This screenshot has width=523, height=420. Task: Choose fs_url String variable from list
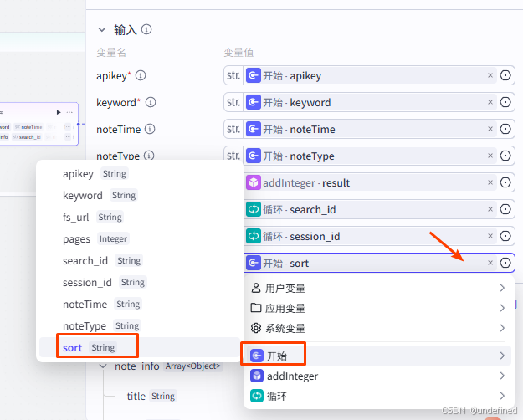coord(140,217)
